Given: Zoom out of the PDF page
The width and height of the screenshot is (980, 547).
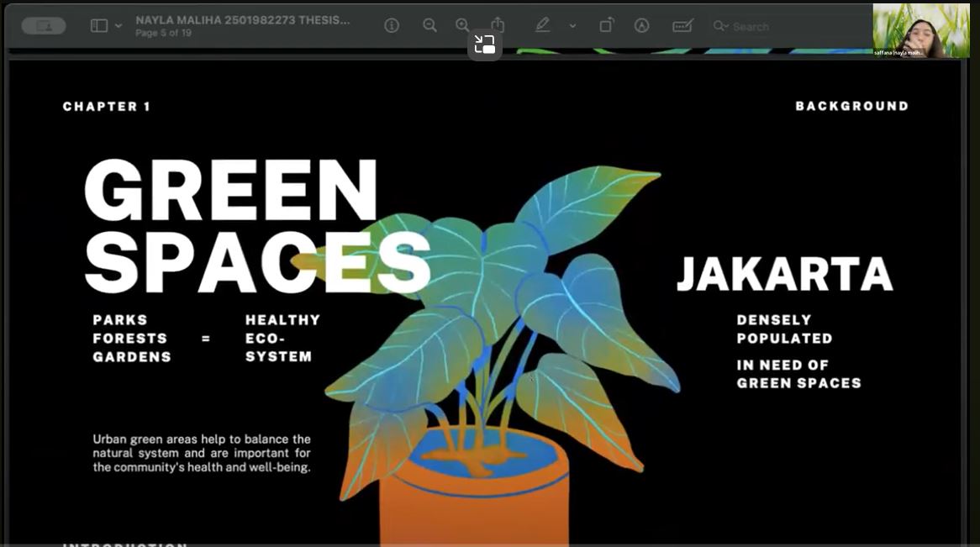Looking at the screenshot, I should click(x=429, y=26).
